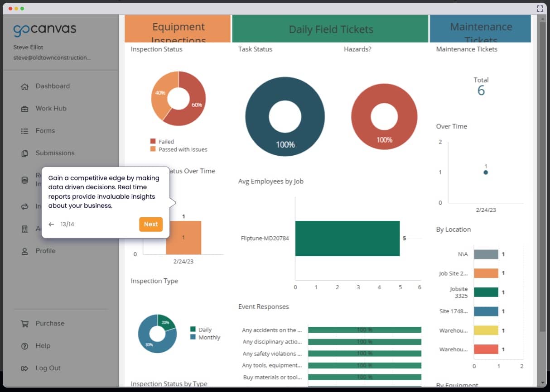Open Help question mark icon
Image resolution: width=550 pixels, height=392 pixels.
[25, 346]
